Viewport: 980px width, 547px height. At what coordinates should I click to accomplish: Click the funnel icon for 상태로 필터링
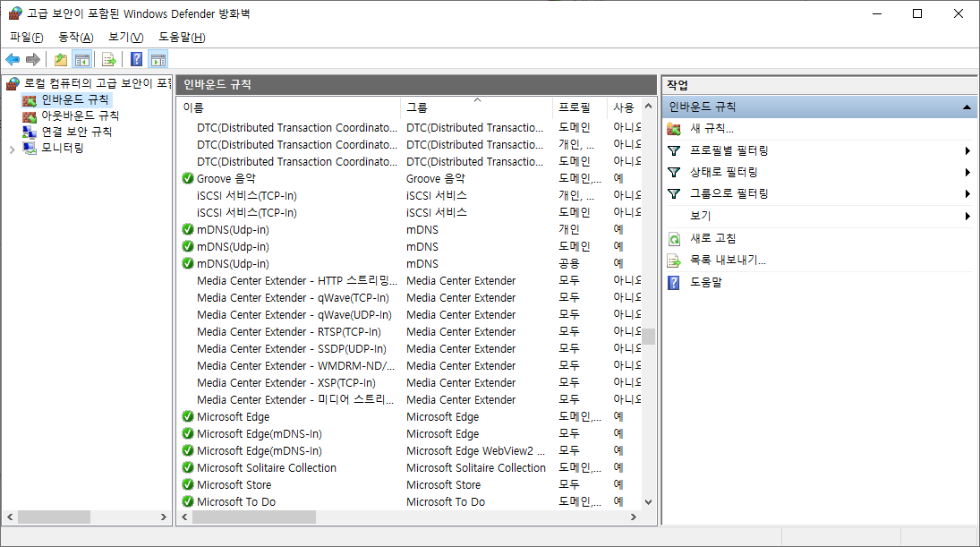pos(674,172)
